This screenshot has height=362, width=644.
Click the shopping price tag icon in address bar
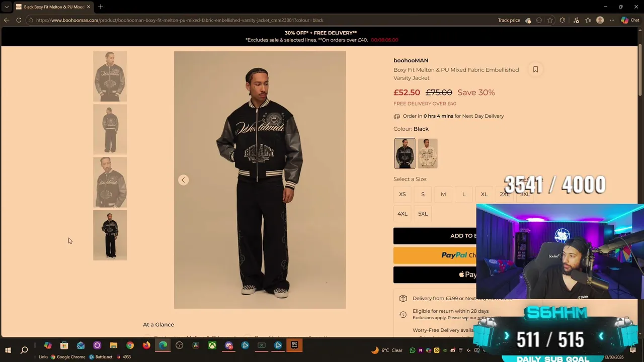coord(528,20)
